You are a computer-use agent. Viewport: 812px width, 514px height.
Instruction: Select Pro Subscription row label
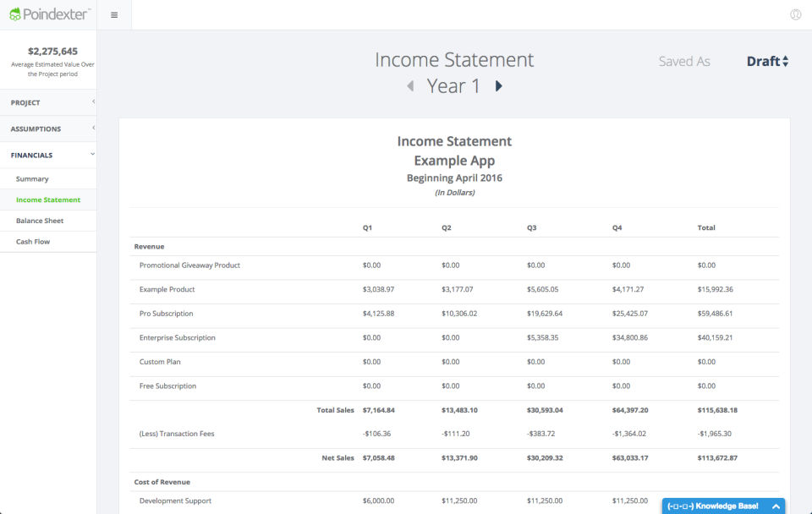(x=166, y=314)
